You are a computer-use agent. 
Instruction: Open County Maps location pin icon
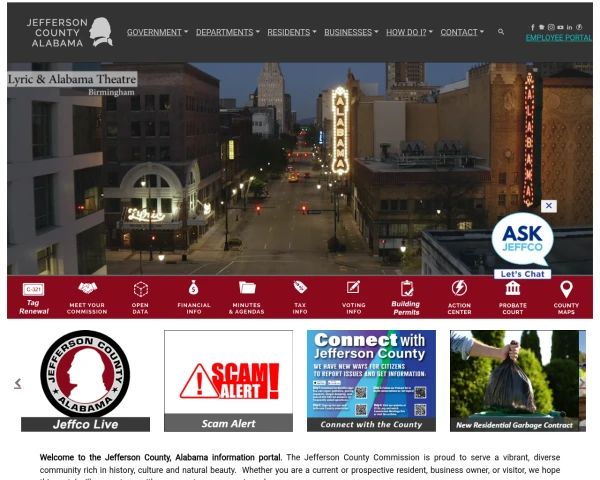click(566, 288)
